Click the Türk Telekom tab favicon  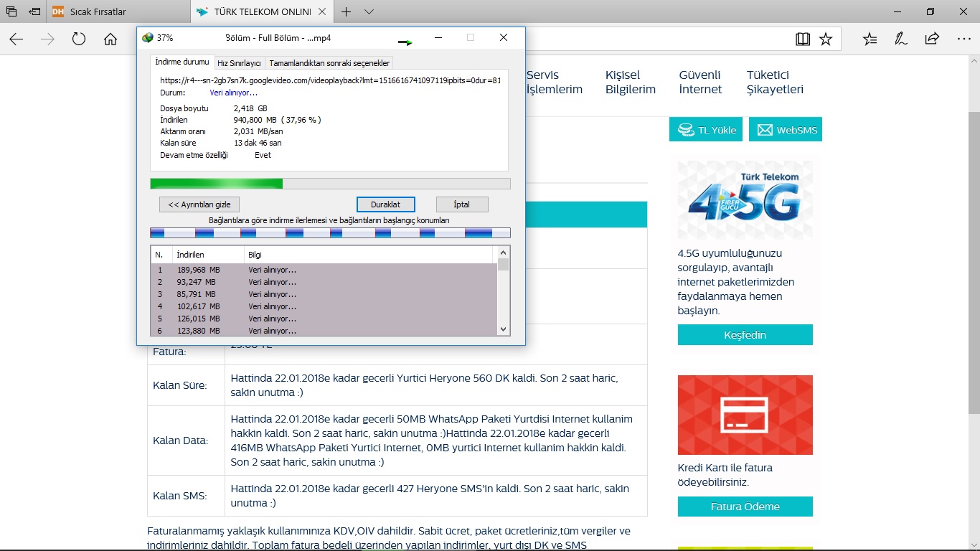pos(203,11)
